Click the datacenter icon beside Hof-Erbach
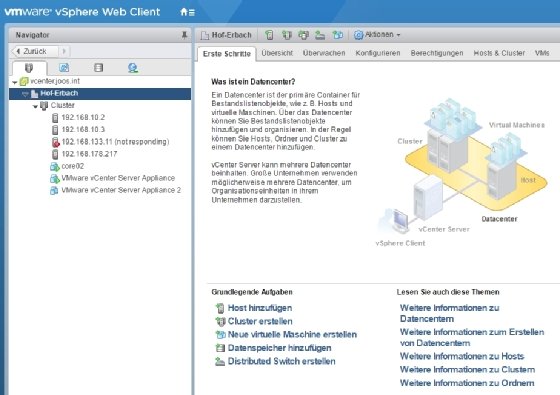560x395 pixels. pos(35,94)
